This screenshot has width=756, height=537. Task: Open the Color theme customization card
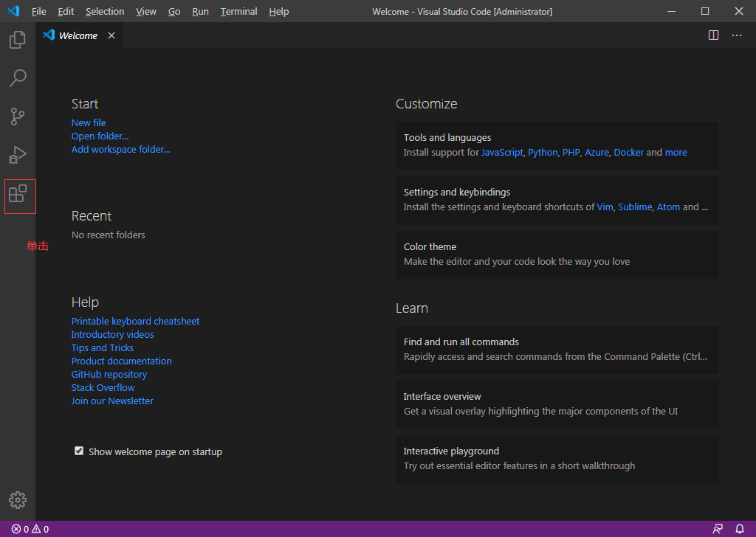coord(557,254)
